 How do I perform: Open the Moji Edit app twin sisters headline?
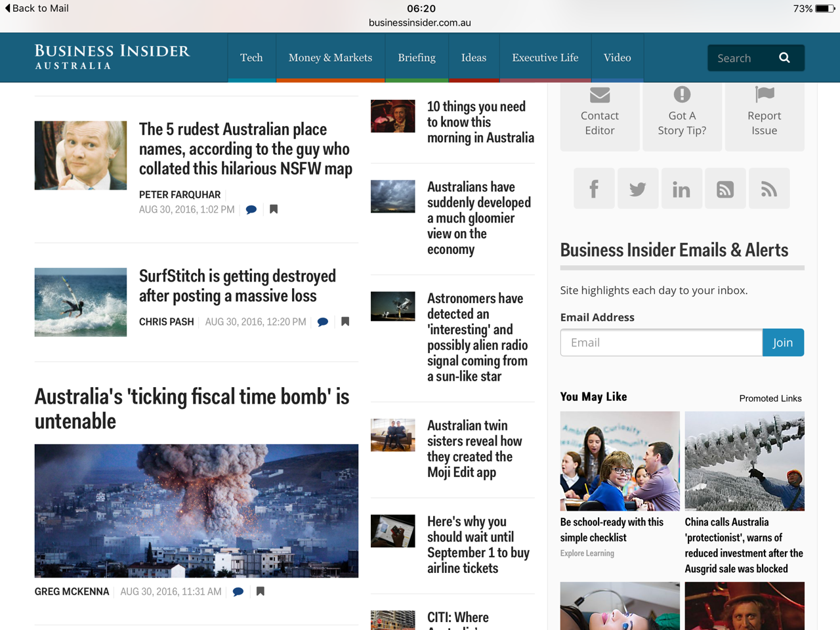point(474,449)
